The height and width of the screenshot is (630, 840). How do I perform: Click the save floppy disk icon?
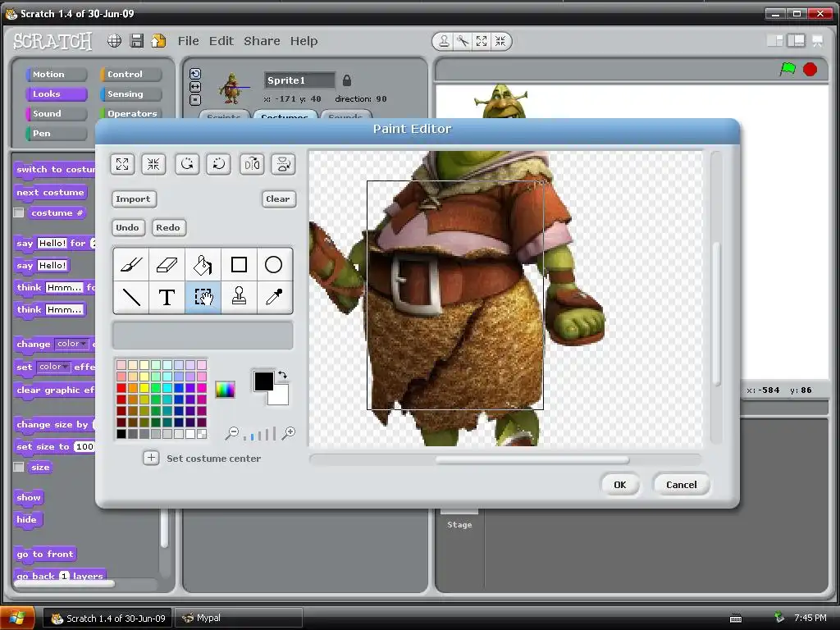(x=137, y=41)
